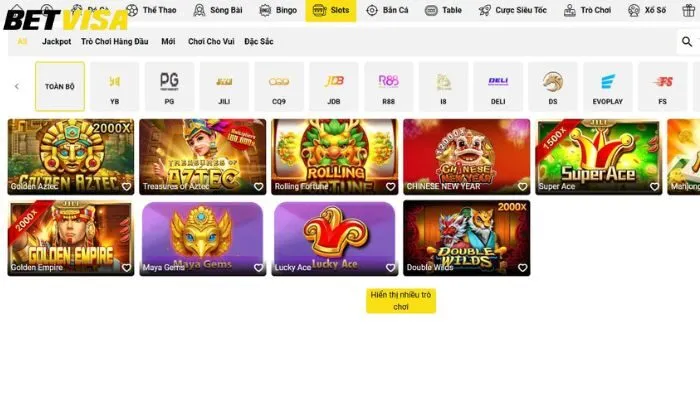Open the Trò Chơi Hàng Đầu filter
Viewport: 700px width, 420px height.
115,42
